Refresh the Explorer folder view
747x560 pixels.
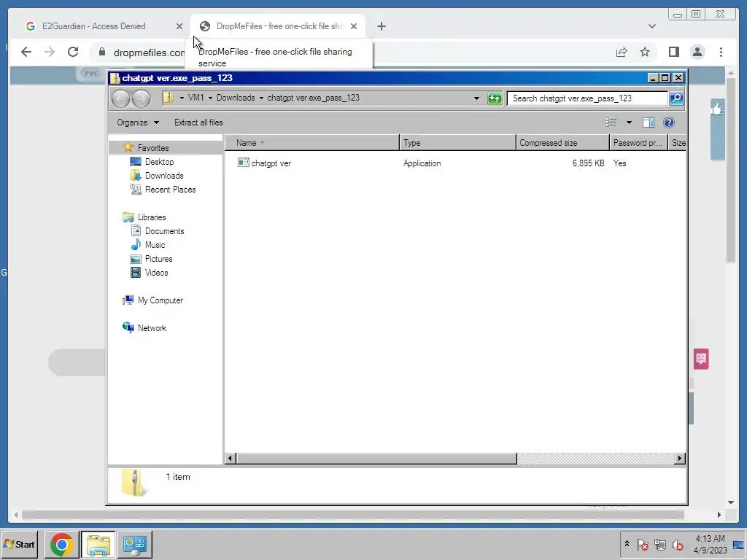tap(495, 98)
